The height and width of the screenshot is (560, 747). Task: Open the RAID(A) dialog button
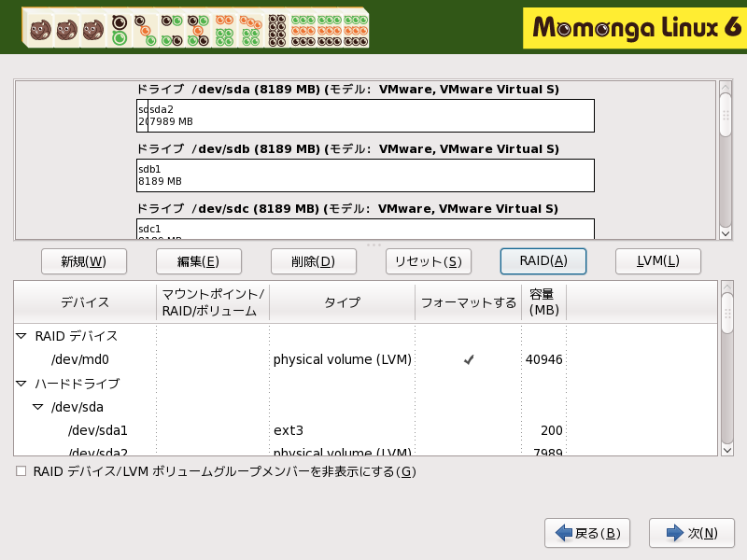pos(543,261)
